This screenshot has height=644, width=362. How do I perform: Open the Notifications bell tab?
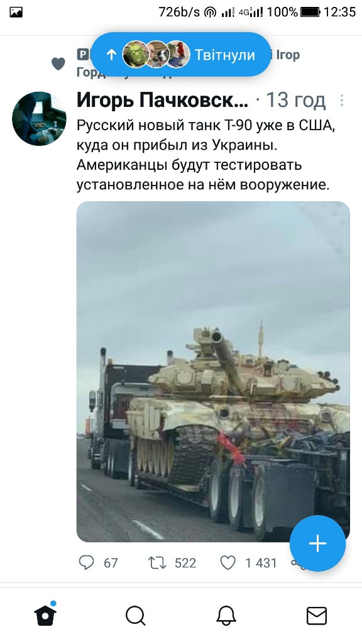tap(226, 616)
